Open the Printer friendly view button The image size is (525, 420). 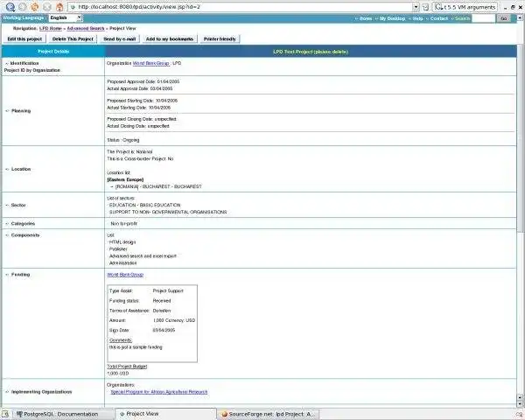coord(220,39)
